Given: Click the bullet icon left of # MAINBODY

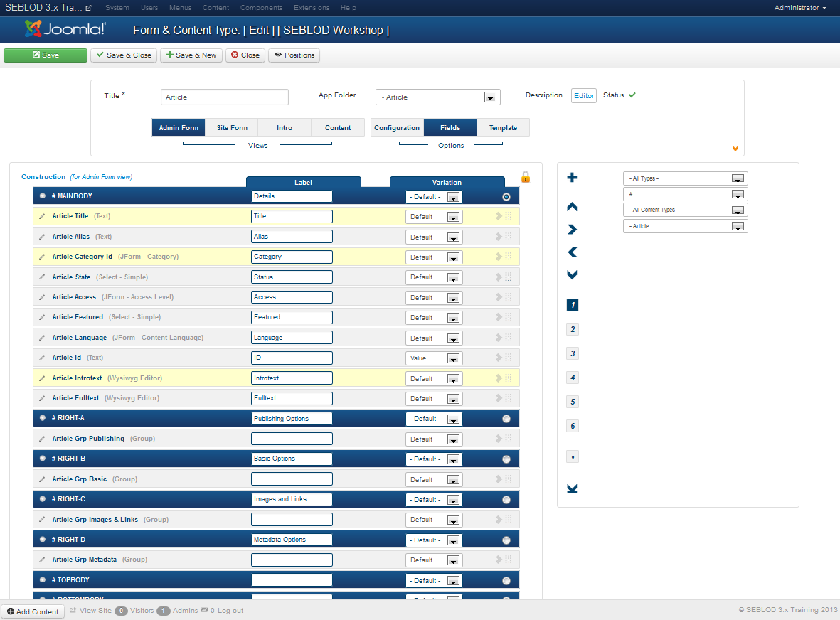Looking at the screenshot, I should coord(43,196).
